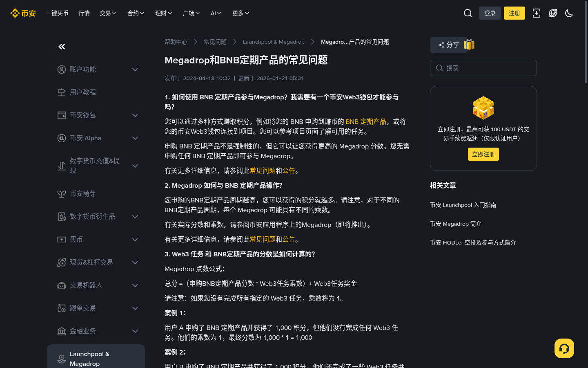
Task: Click the 数字货币衍生品 icon
Action: [62, 217]
